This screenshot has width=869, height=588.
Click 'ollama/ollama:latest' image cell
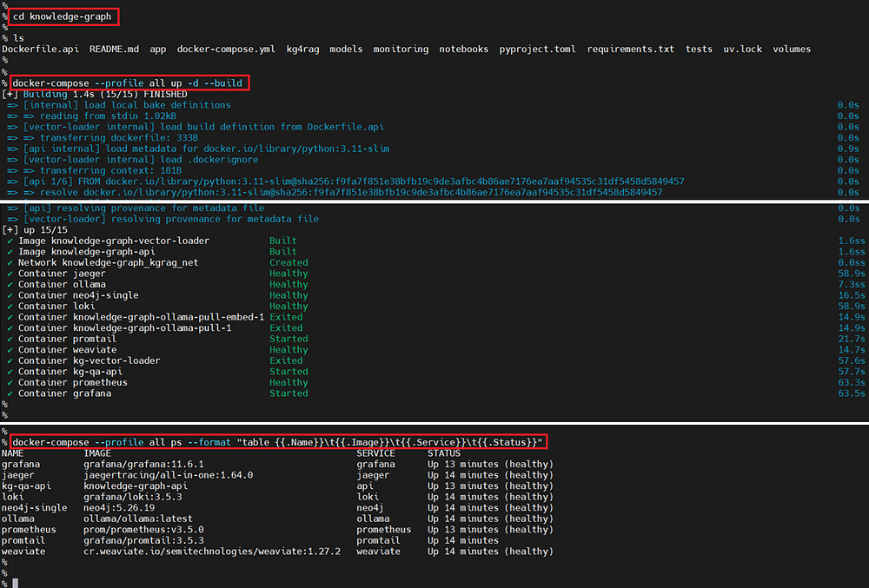click(138, 519)
